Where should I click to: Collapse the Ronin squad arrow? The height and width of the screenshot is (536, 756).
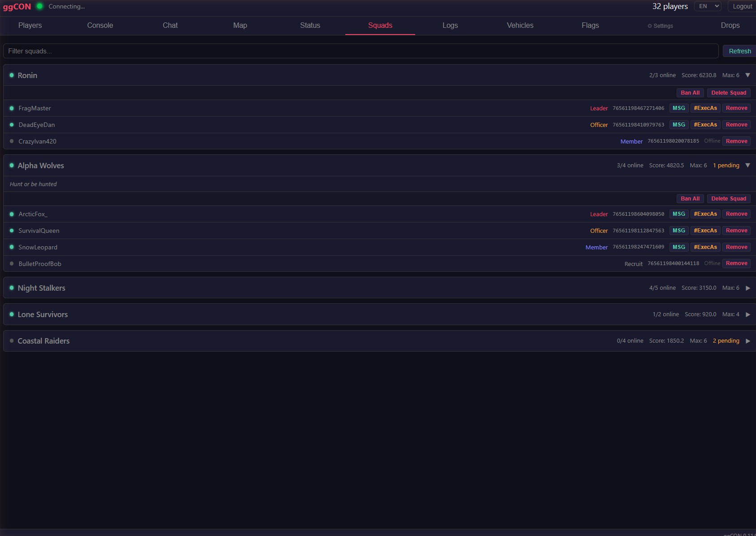click(747, 75)
